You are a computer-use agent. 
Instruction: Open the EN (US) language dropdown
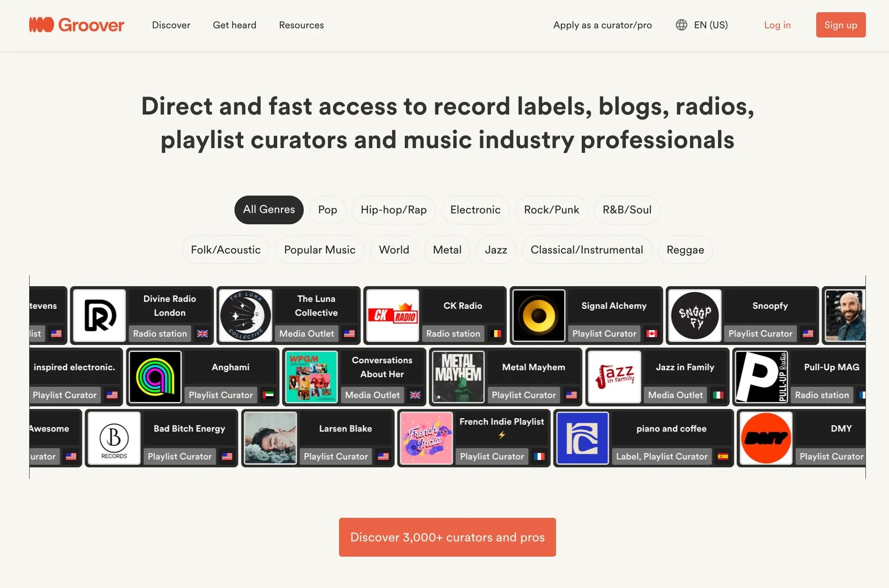tap(711, 25)
